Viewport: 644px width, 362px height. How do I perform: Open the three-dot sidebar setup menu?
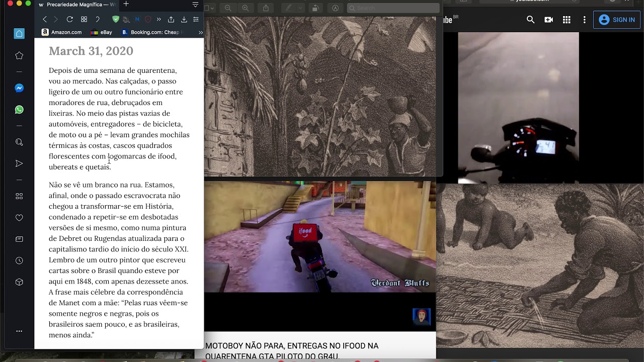(19, 331)
